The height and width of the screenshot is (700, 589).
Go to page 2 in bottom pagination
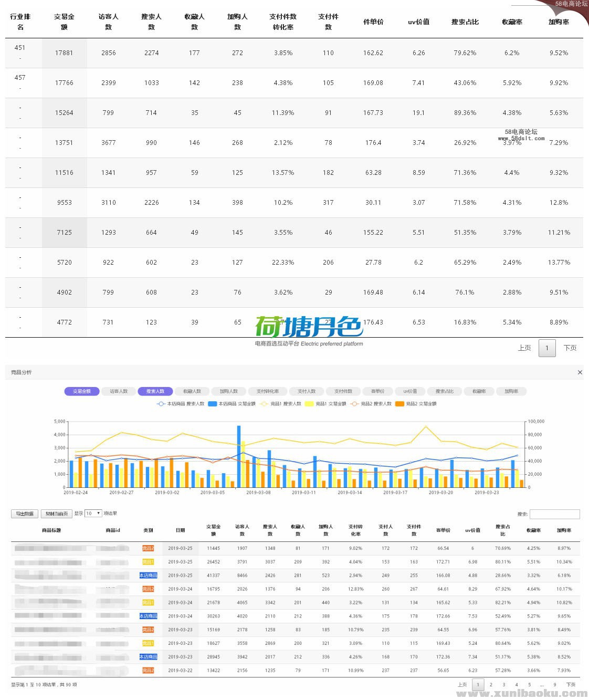(x=491, y=685)
